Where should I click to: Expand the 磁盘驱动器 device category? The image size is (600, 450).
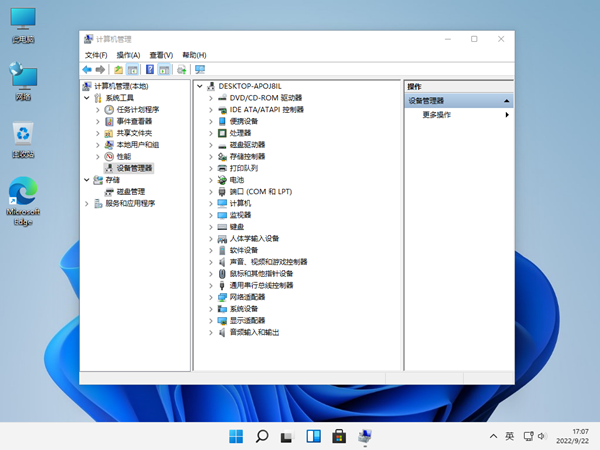[211, 145]
